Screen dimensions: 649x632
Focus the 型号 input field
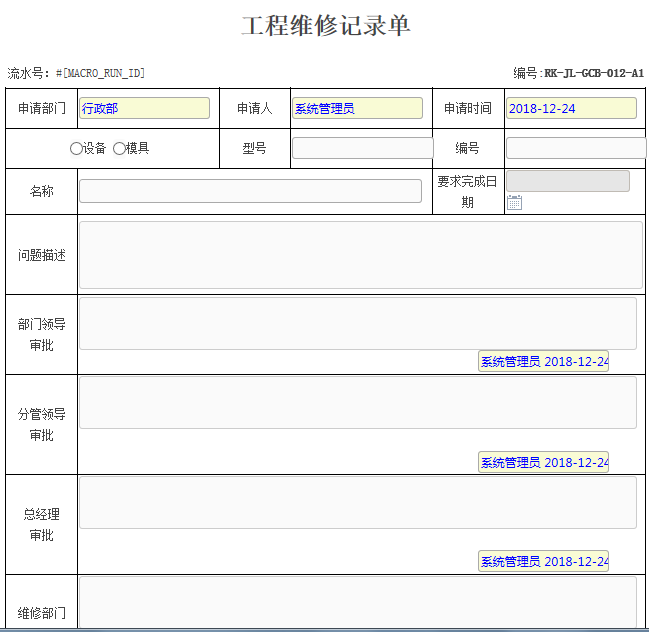point(363,148)
